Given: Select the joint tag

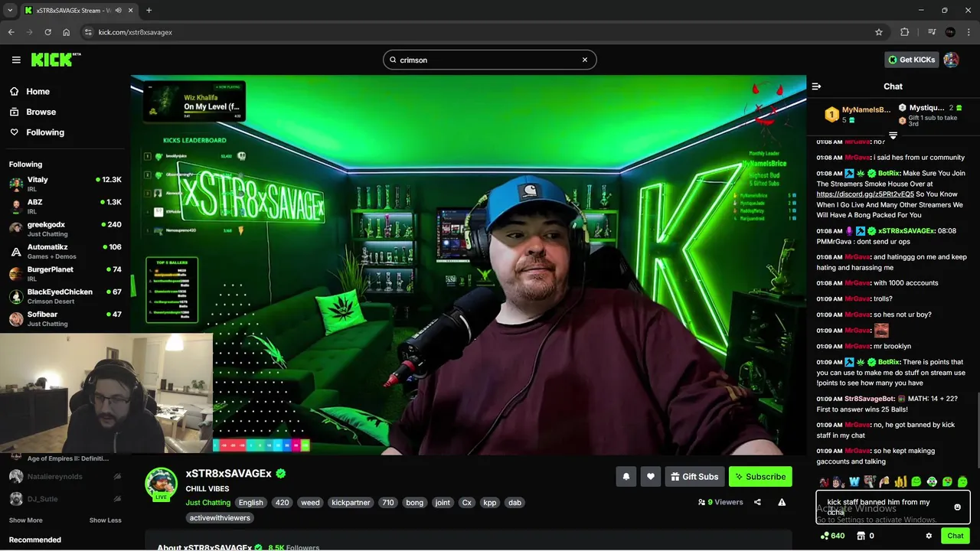Looking at the screenshot, I should click(443, 503).
